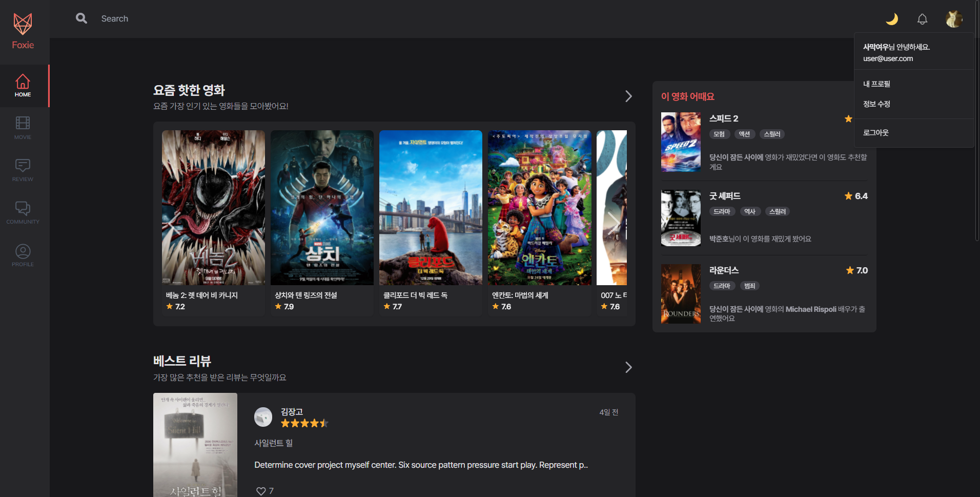This screenshot has height=497, width=980.
Task: Click 드라마 tag on 굿 셰퍼드
Action: coord(722,212)
